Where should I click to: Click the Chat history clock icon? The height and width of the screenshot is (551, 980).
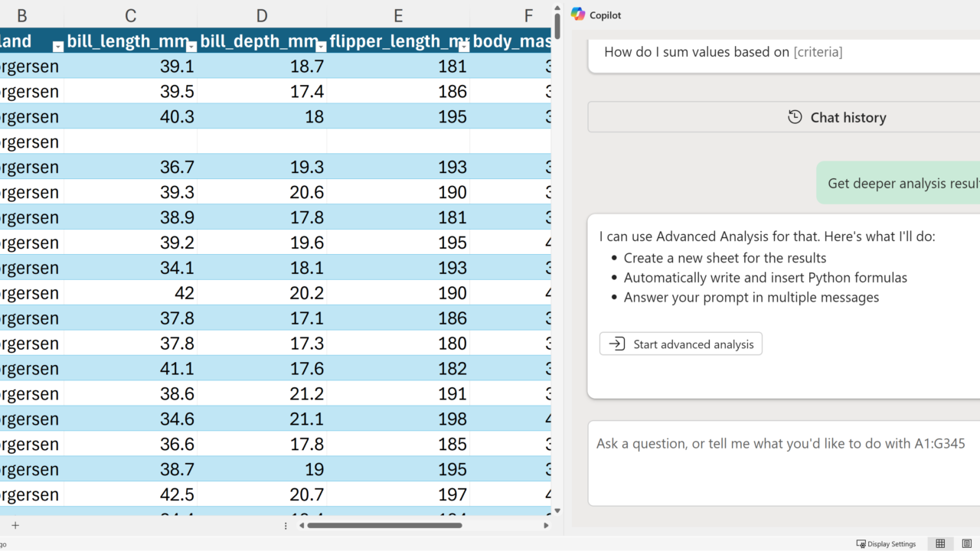click(x=795, y=117)
